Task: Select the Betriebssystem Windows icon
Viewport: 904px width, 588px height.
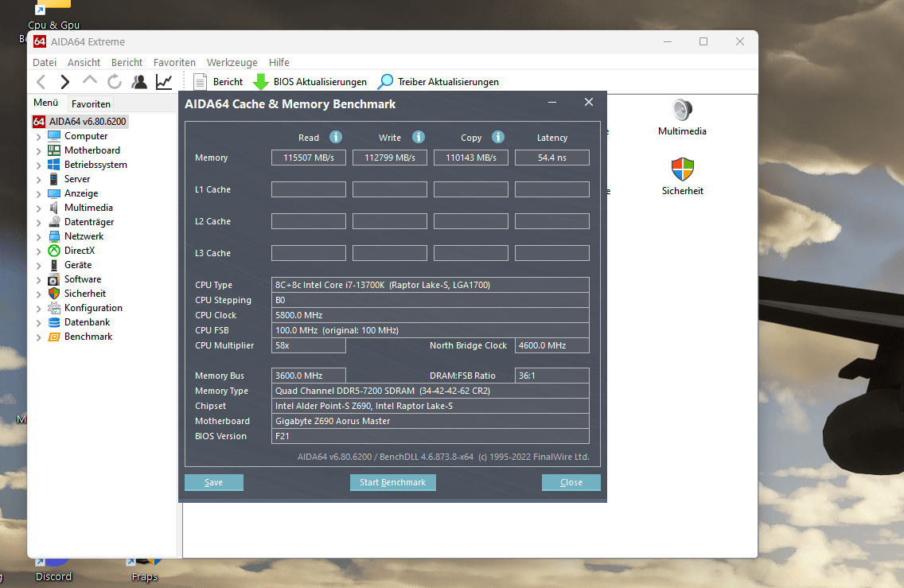Action: [x=54, y=165]
